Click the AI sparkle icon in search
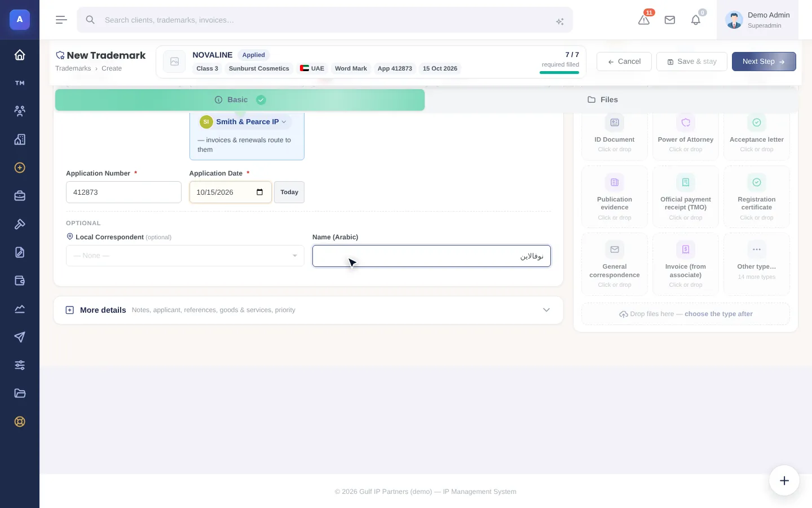 pyautogui.click(x=560, y=21)
